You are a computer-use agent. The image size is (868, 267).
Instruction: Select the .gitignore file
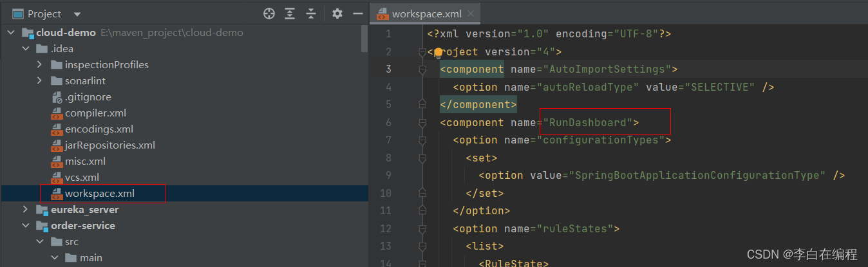[88, 97]
